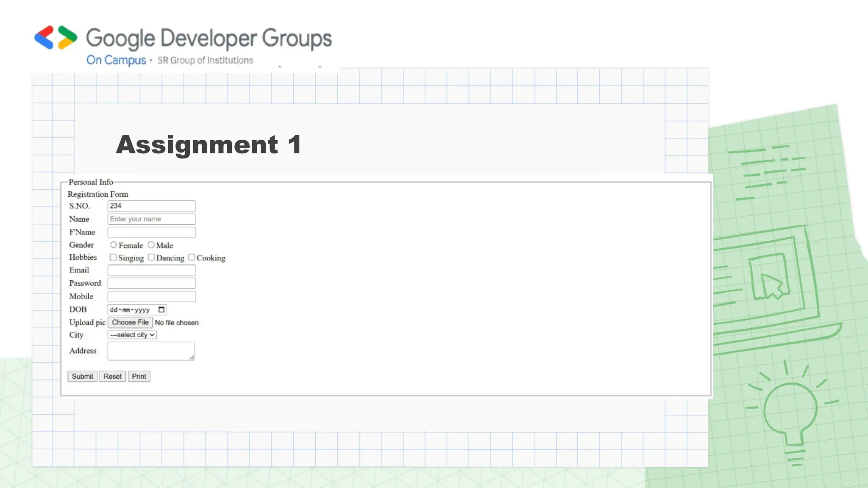This screenshot has width=868, height=488.
Task: Click the Choose File button
Action: (x=130, y=322)
